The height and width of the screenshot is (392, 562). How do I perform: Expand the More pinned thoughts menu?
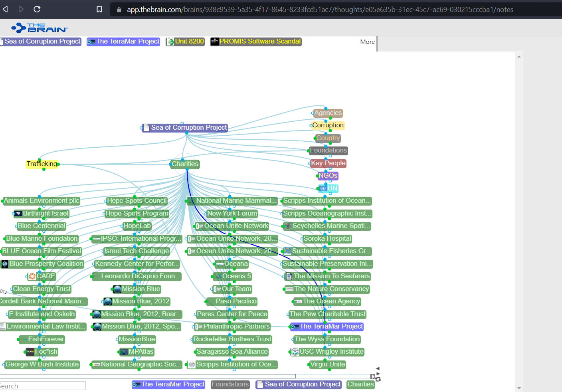click(367, 42)
